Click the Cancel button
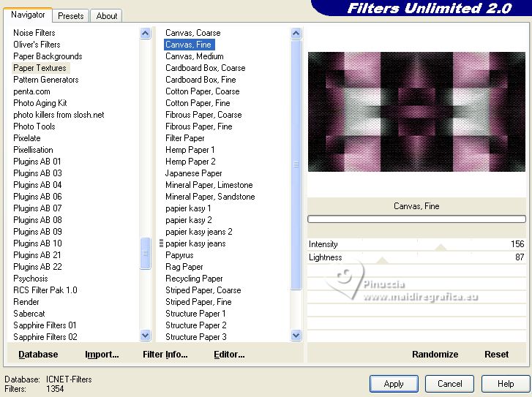Image resolution: width=532 pixels, height=397 pixels. coord(449,384)
